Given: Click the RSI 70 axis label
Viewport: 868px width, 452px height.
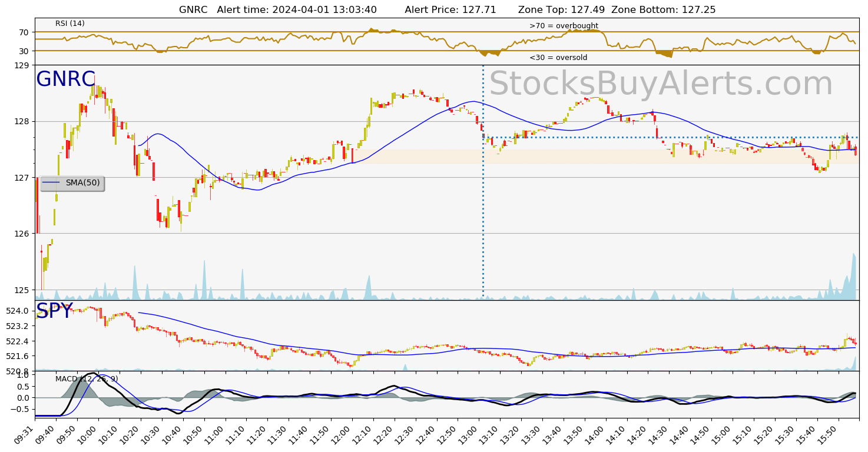Looking at the screenshot, I should [x=24, y=32].
